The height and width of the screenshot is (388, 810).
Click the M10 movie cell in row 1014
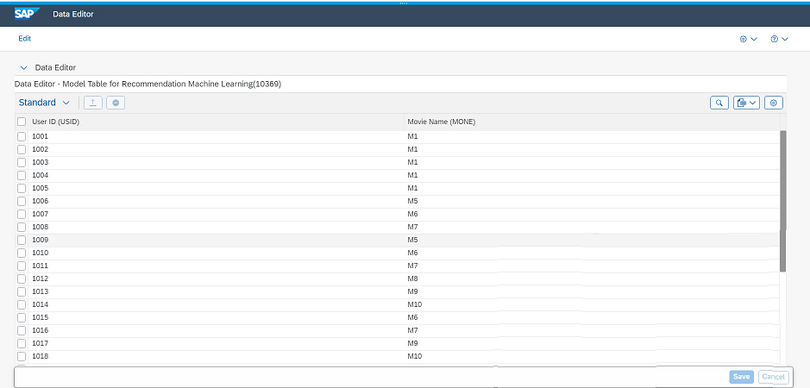coord(414,304)
